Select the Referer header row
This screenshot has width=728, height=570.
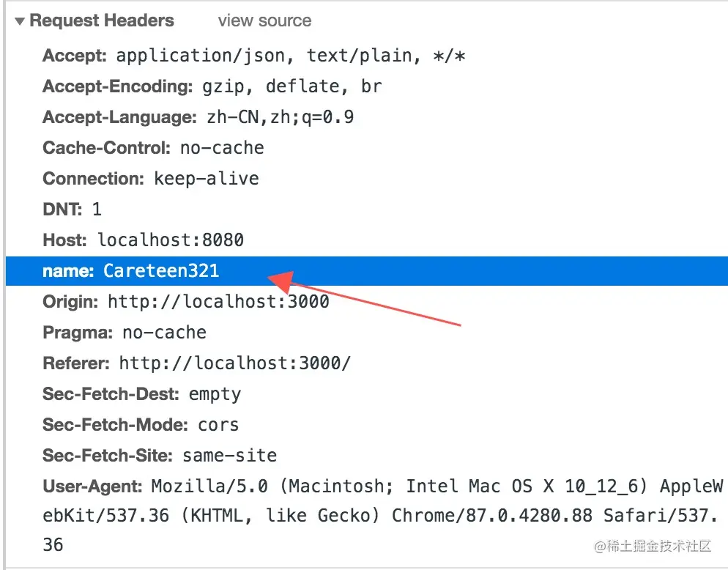(x=197, y=363)
